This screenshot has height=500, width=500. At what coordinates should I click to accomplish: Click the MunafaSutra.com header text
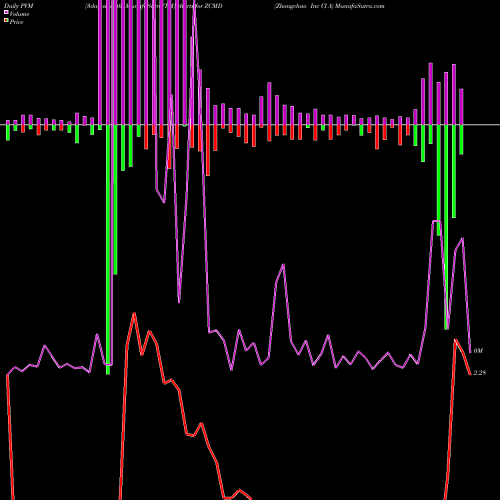[x=360, y=6]
